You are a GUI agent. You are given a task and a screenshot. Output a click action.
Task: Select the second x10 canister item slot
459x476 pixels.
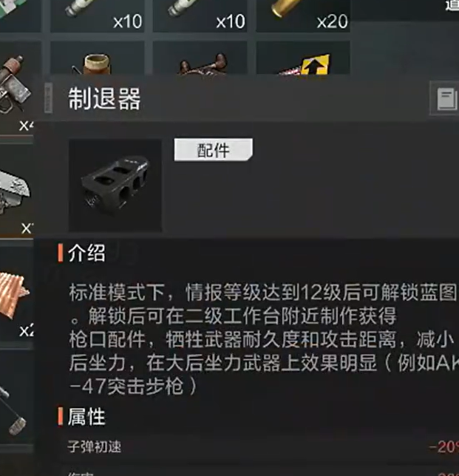tap(200, 16)
